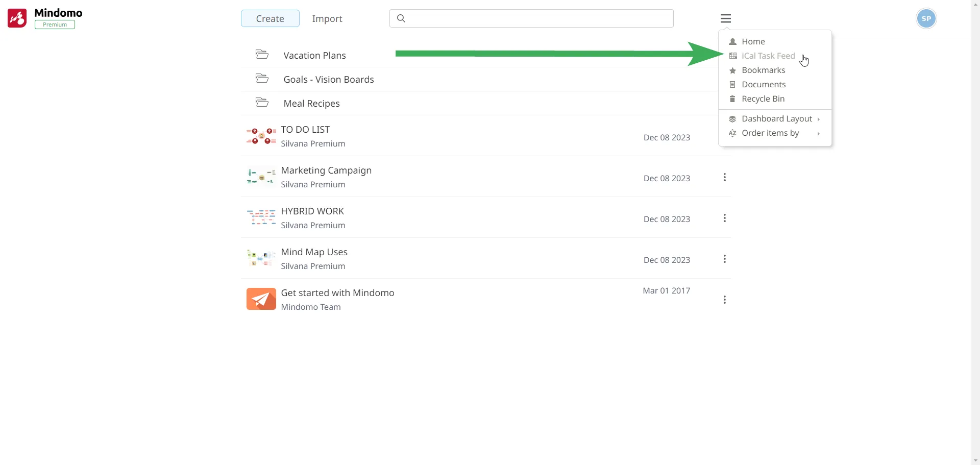The image size is (980, 465).
Task: Open the TO DO LIST map thumbnail
Action: (261, 136)
